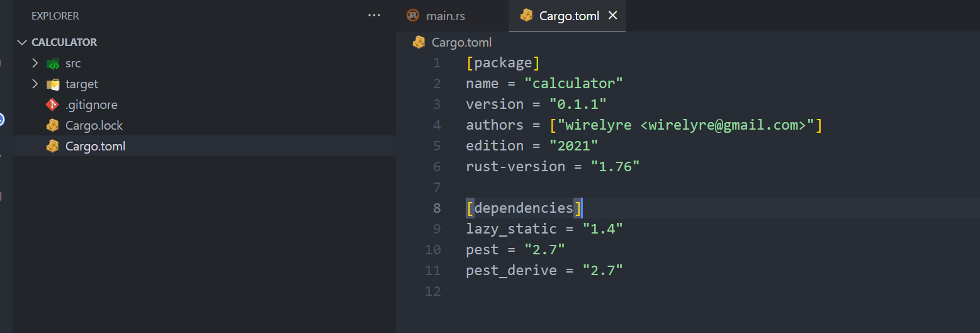
Task: Click the src folder icon
Action: tap(53, 64)
